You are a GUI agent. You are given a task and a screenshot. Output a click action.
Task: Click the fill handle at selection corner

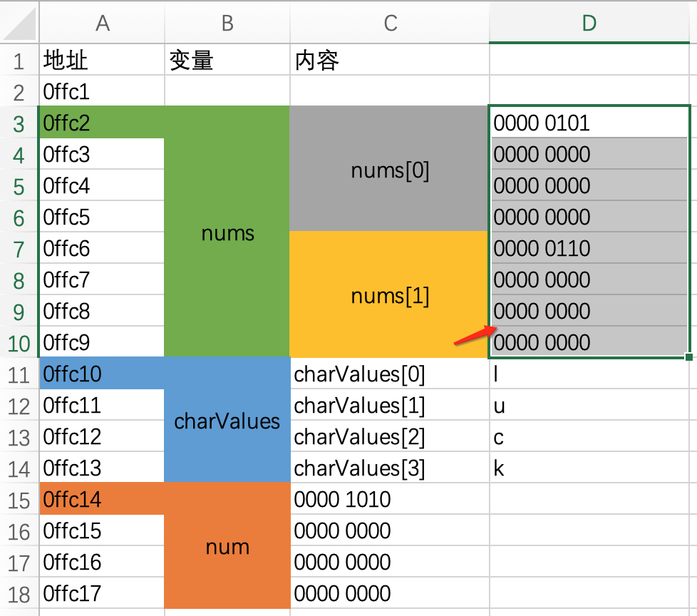pyautogui.click(x=689, y=356)
